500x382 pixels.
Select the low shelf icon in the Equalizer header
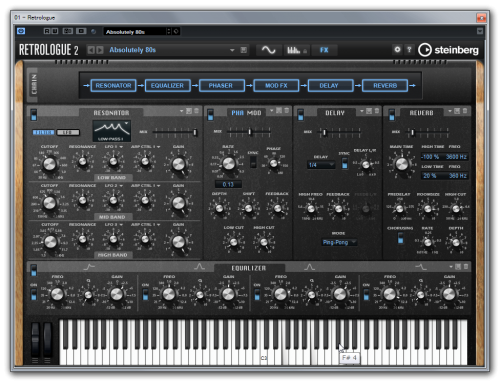point(89,267)
